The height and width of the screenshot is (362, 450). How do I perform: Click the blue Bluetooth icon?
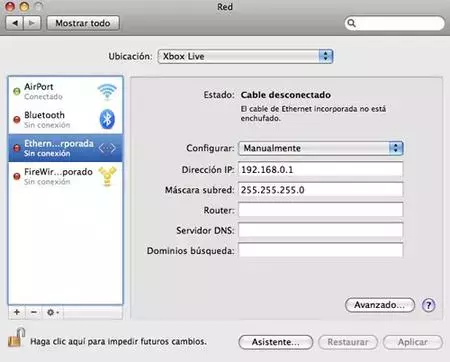107,119
